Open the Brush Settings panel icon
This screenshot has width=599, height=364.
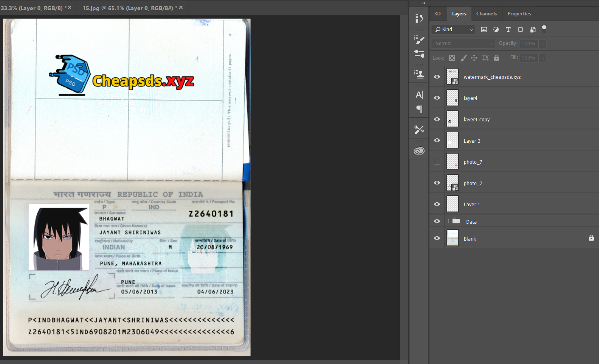coord(419,40)
